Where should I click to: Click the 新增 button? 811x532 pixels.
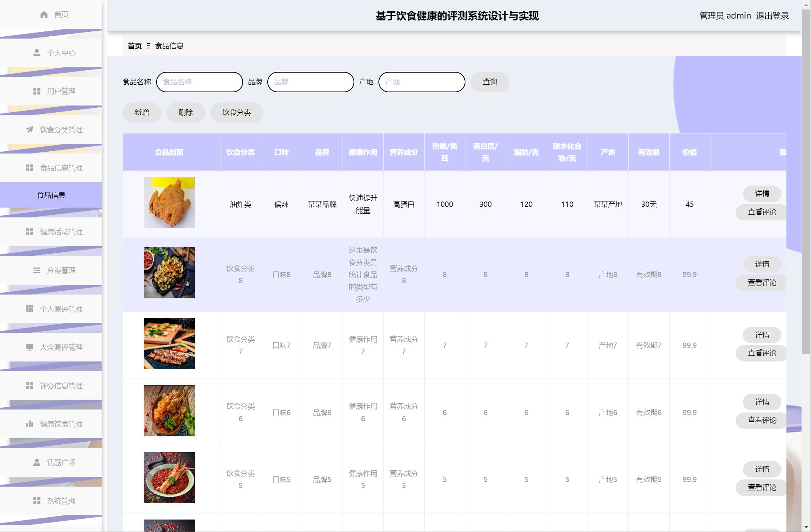point(142,112)
